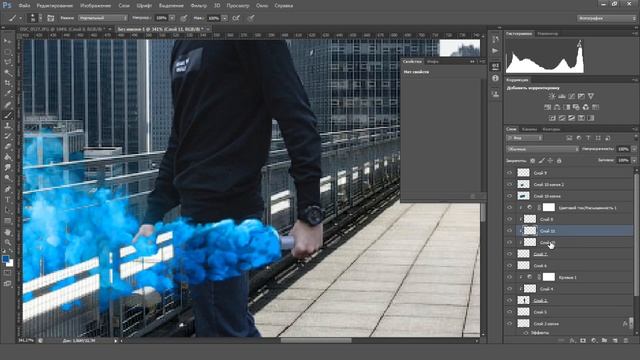Open the layer fill dropdown arrow
Screen dimensions: 640x360
[x=633, y=161]
